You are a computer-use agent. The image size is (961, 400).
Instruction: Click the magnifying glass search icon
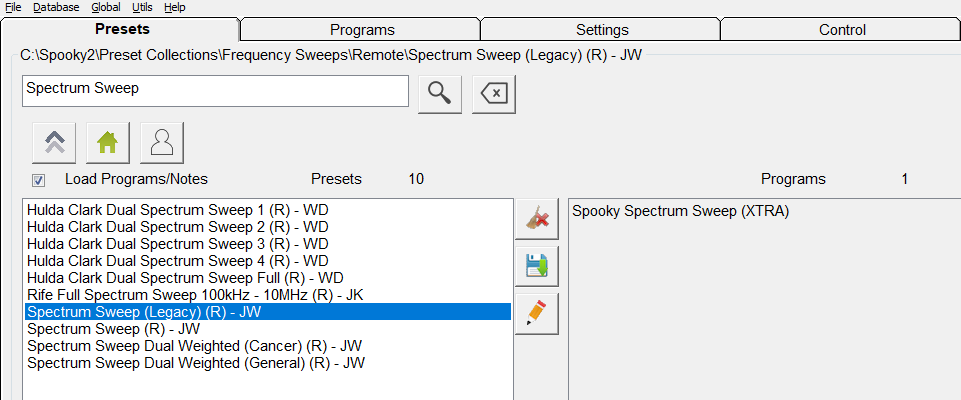pyautogui.click(x=439, y=93)
